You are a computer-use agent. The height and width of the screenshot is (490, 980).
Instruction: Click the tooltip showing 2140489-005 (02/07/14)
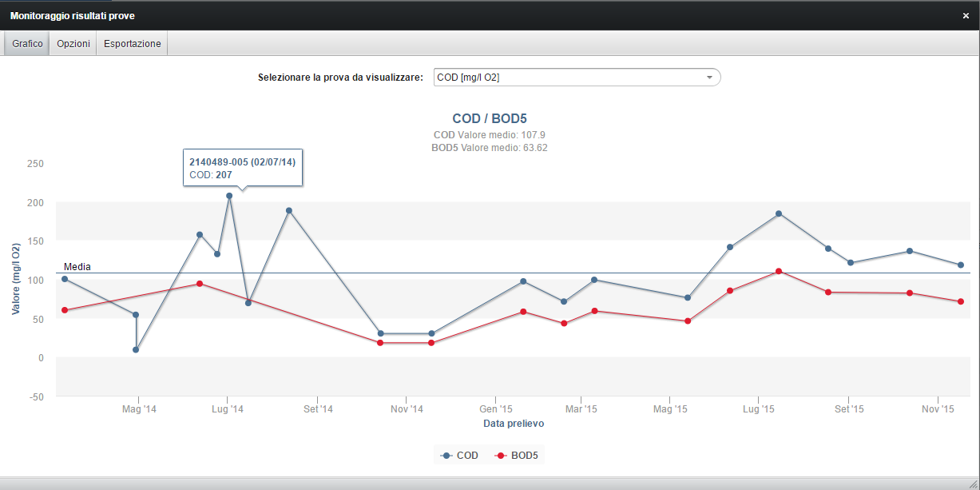243,167
